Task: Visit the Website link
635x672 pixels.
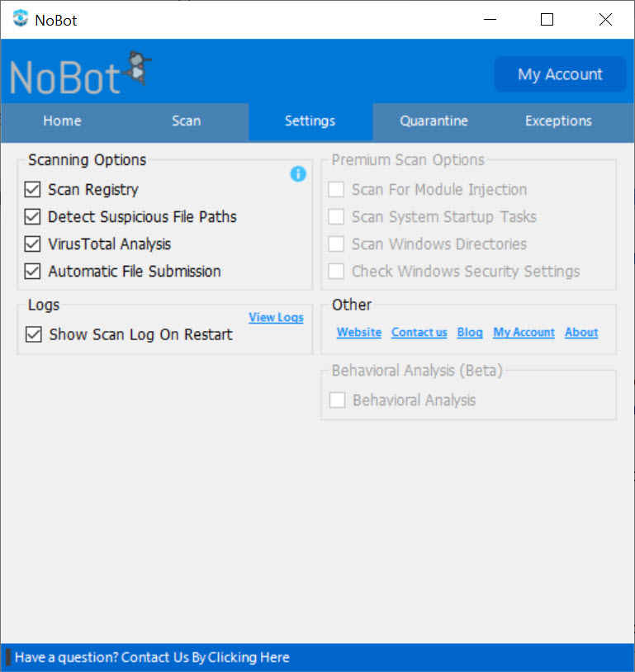Action: coord(359,332)
